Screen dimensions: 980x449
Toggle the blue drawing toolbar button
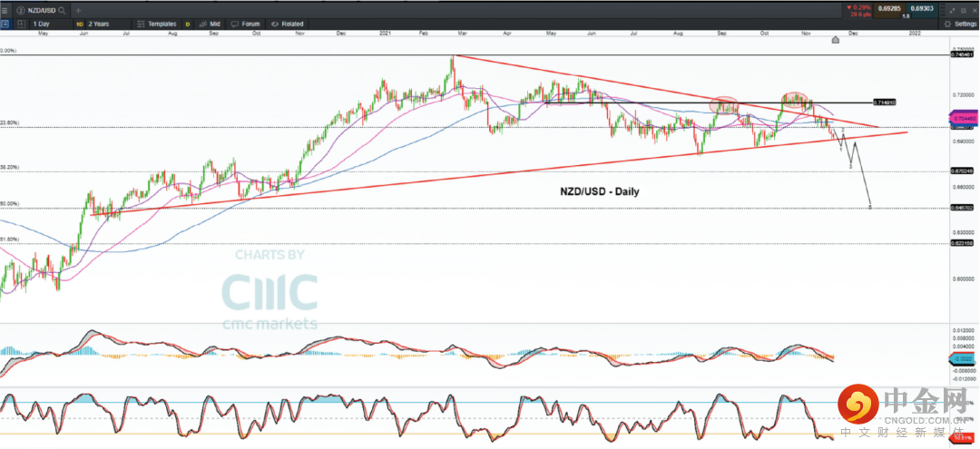pos(5,24)
